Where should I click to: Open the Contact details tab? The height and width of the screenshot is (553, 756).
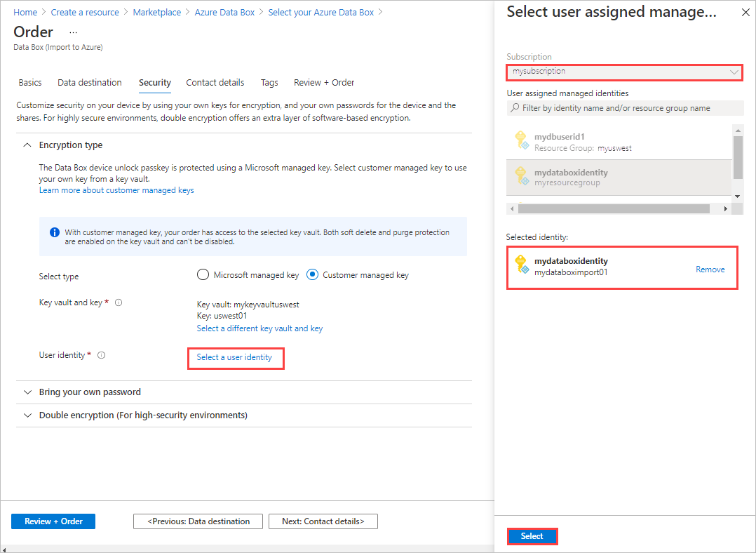(215, 82)
